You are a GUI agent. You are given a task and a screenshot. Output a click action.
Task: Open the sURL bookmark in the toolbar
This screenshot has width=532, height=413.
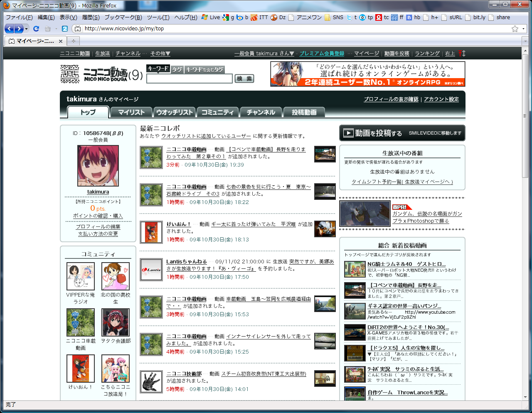[x=452, y=17]
